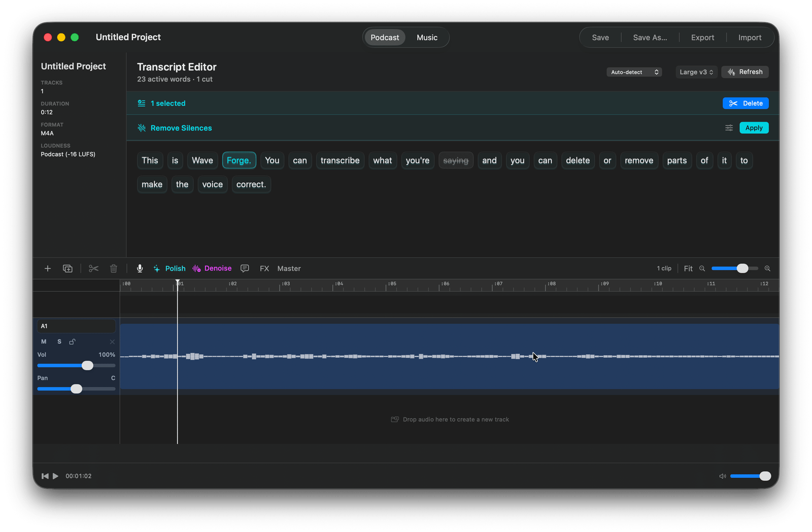The width and height of the screenshot is (812, 532).
Task: Click the selected word 'Forge.'
Action: (239, 160)
